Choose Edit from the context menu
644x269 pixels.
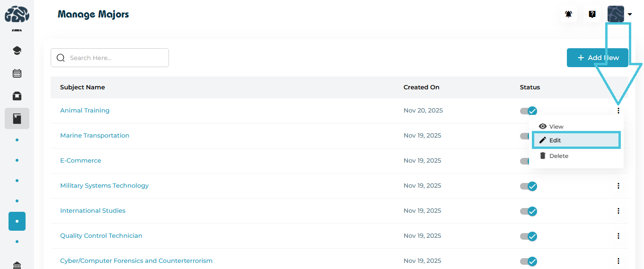point(576,140)
